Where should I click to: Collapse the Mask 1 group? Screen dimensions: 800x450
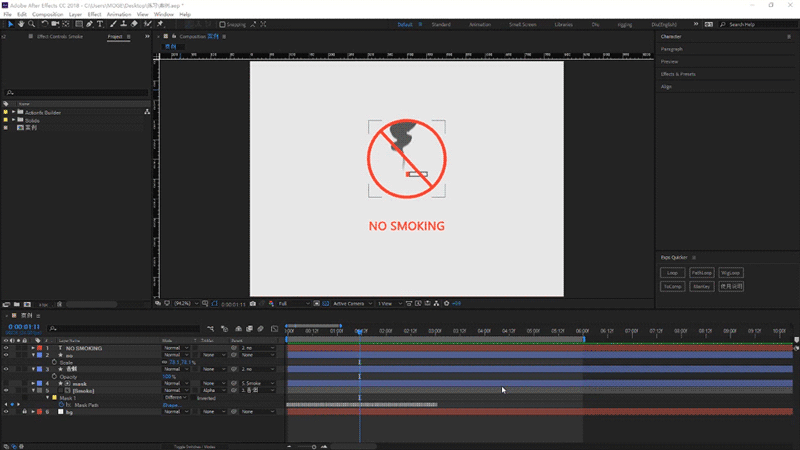click(x=48, y=398)
